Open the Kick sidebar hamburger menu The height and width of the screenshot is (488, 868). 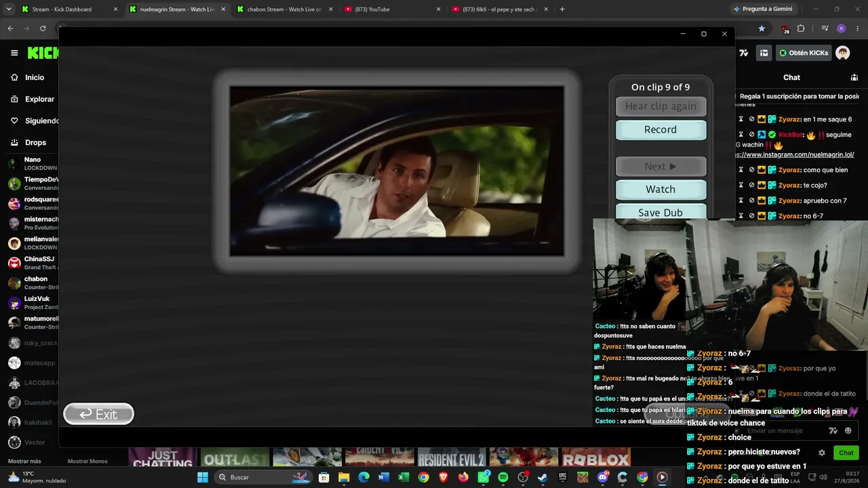coord(14,53)
